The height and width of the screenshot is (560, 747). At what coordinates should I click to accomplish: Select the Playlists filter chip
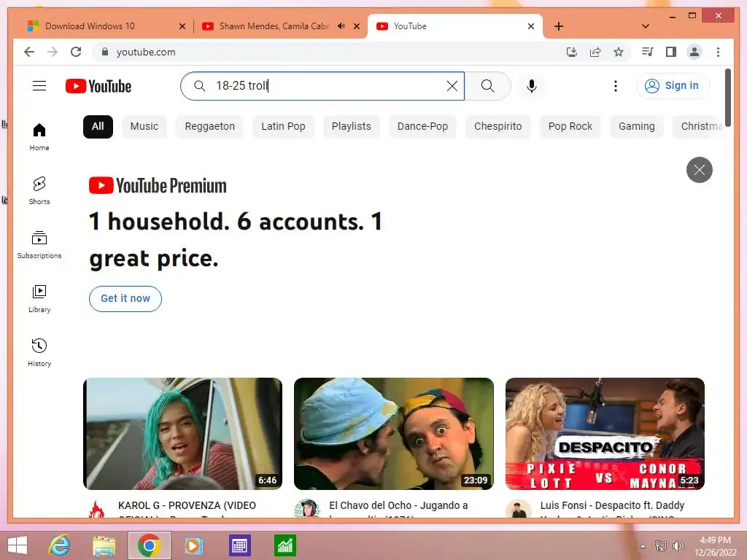[x=351, y=127]
